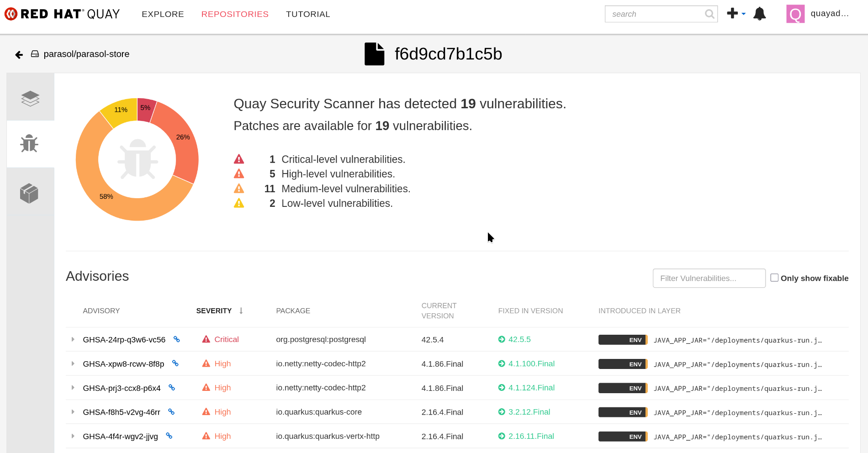868x453 pixels.
Task: Open link icon next to GHSA-xpw8-rcwv-8f8p
Action: [x=175, y=363]
